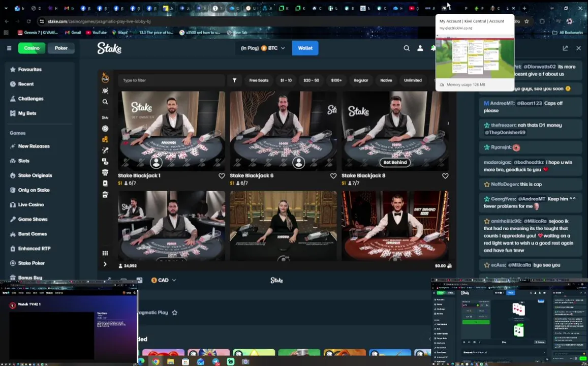Click the Pragmatic Play logo in lobby sidebar

pos(105,78)
